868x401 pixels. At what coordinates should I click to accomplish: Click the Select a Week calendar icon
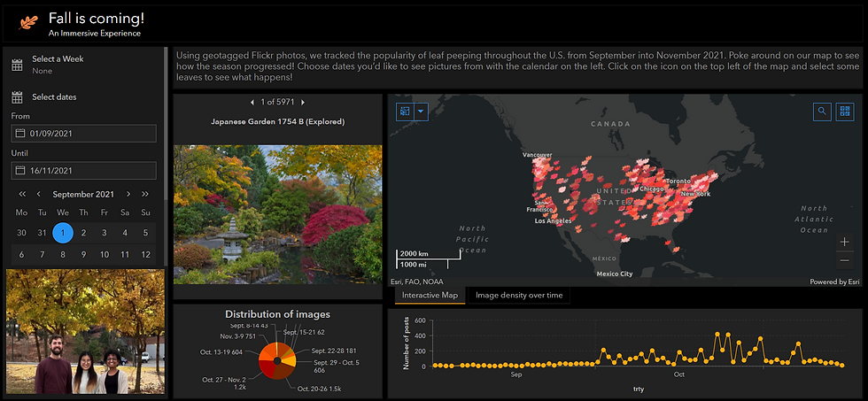(x=17, y=65)
